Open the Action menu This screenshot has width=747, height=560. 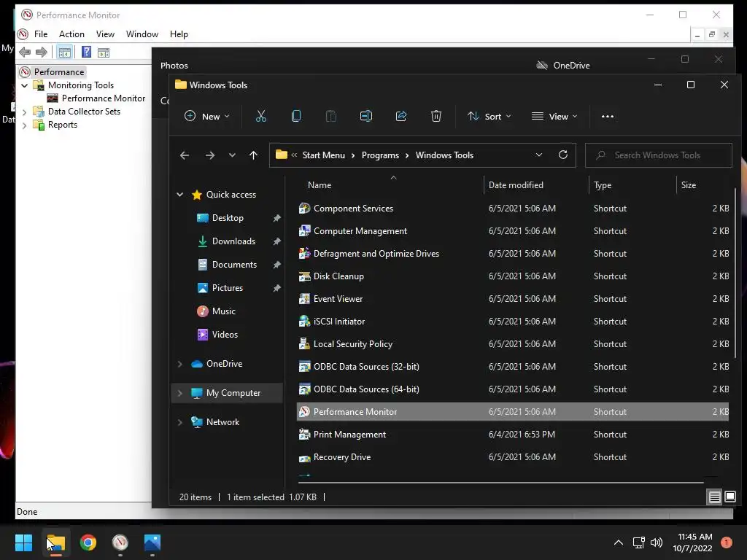tap(71, 34)
